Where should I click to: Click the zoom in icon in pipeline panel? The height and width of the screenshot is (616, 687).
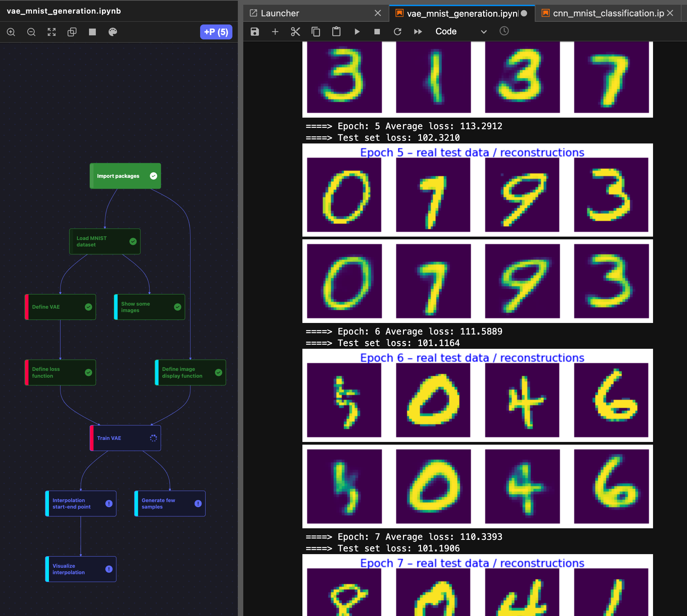tap(11, 32)
